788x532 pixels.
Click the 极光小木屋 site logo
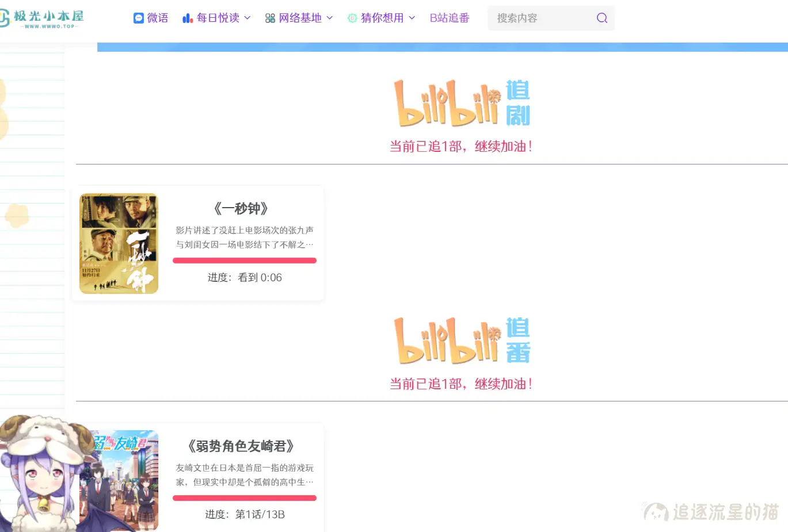[41, 18]
